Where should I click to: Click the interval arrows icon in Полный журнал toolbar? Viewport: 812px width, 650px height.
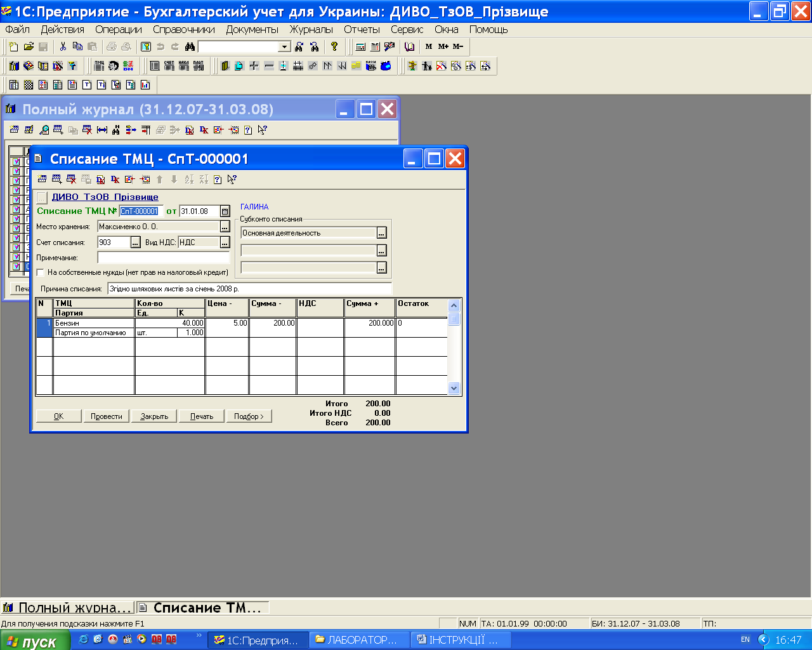101,129
